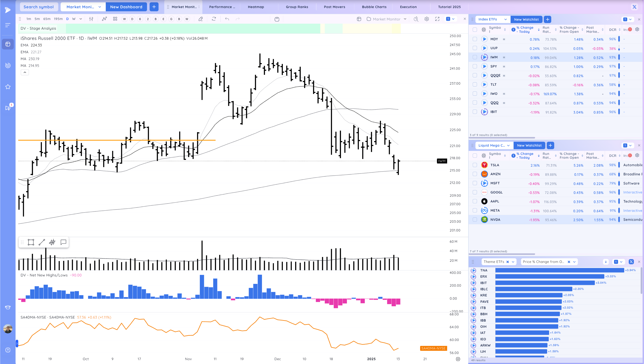
Task: Open the candlestick pattern tool
Action: 52,242
